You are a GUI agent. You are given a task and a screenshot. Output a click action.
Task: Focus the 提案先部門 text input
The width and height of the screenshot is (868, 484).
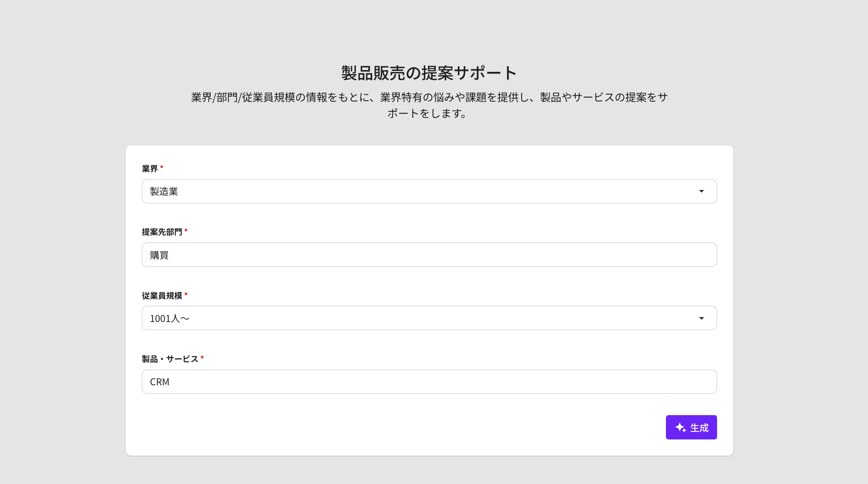coord(428,255)
